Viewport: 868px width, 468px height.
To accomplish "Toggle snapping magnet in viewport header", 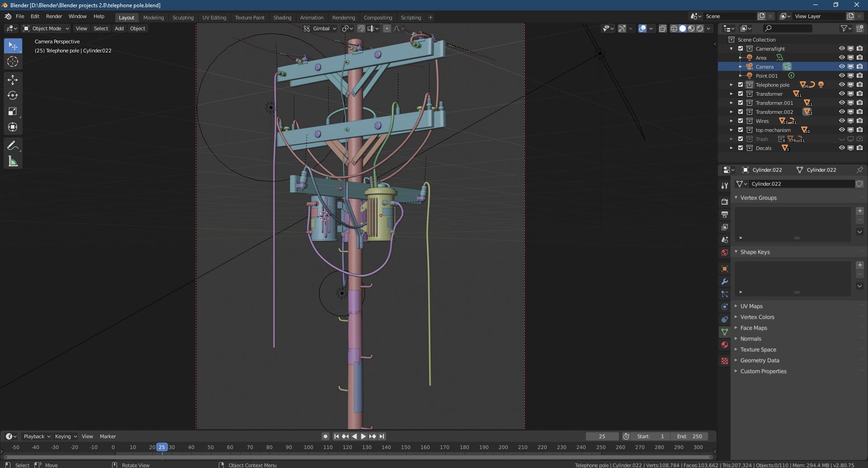I will pos(361,28).
